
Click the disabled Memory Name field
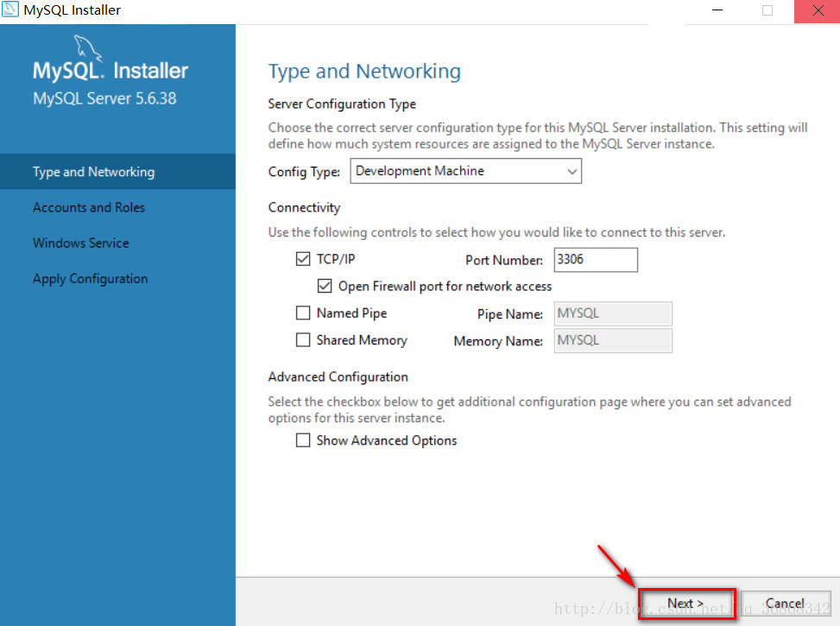[x=613, y=340]
